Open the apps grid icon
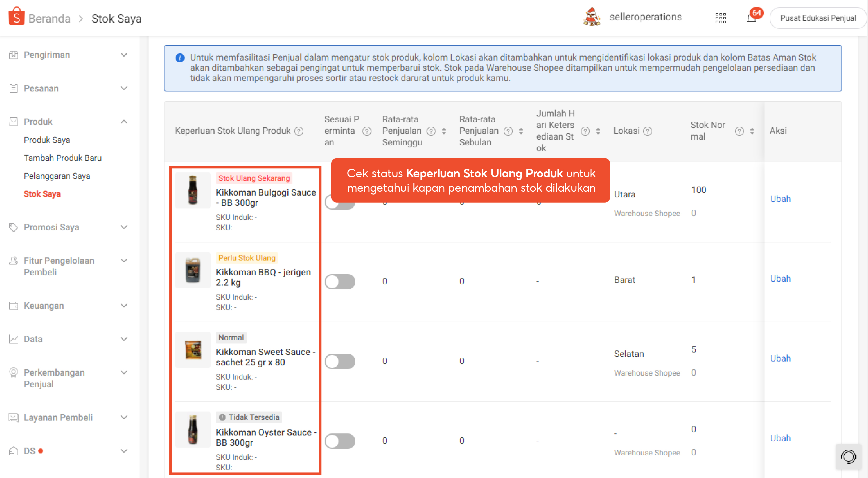Image resolution: width=868 pixels, height=478 pixels. point(721,18)
